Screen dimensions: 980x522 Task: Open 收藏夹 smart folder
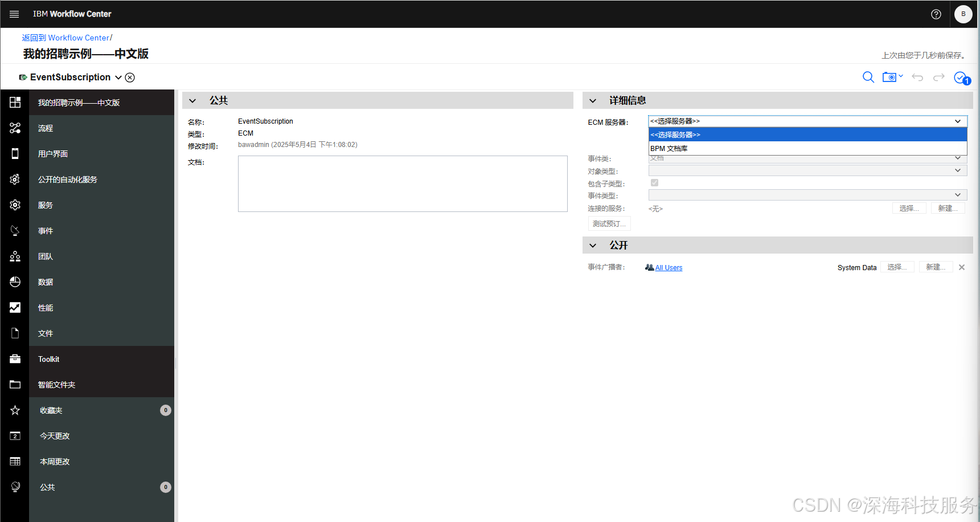(x=101, y=410)
